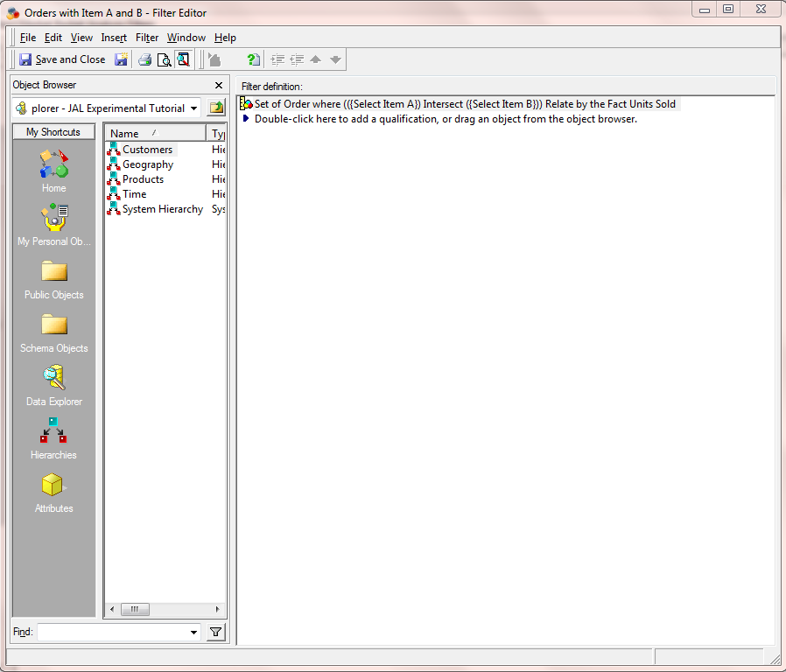This screenshot has height=672, width=786.
Task: Click the Save As toolbar icon
Action: tap(121, 59)
